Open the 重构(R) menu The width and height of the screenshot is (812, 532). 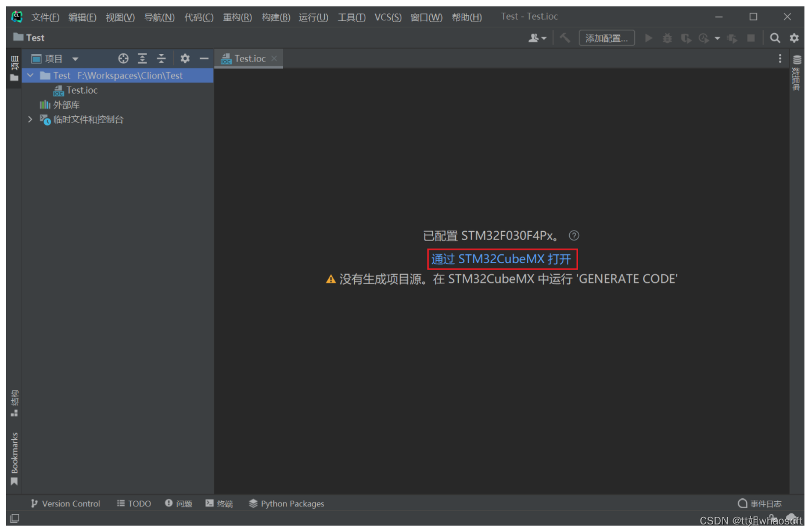[x=238, y=17]
